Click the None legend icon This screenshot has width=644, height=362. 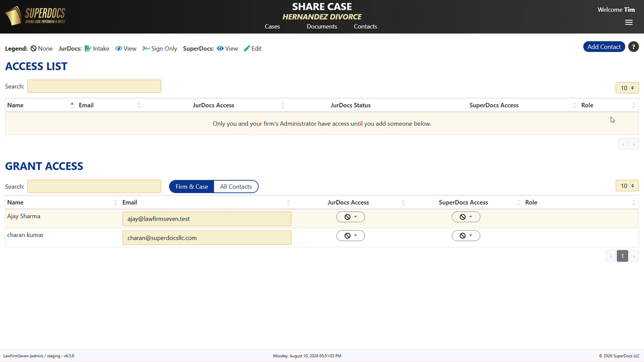point(34,49)
